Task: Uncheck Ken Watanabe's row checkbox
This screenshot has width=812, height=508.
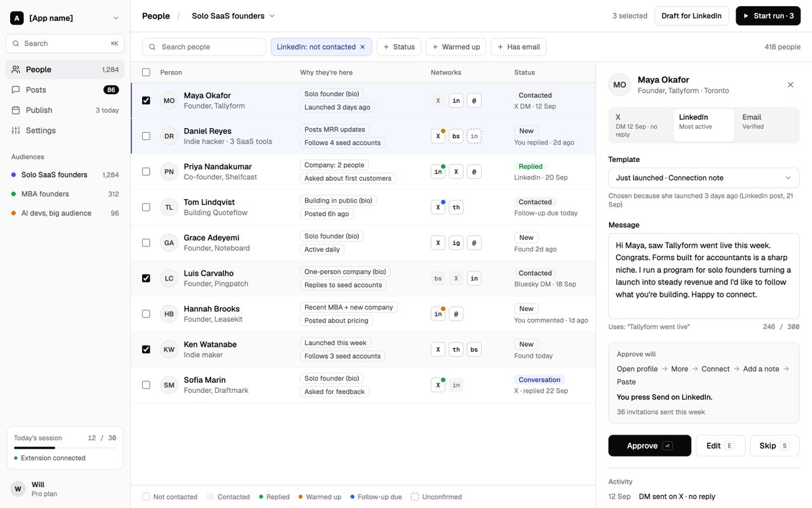Action: click(x=146, y=350)
